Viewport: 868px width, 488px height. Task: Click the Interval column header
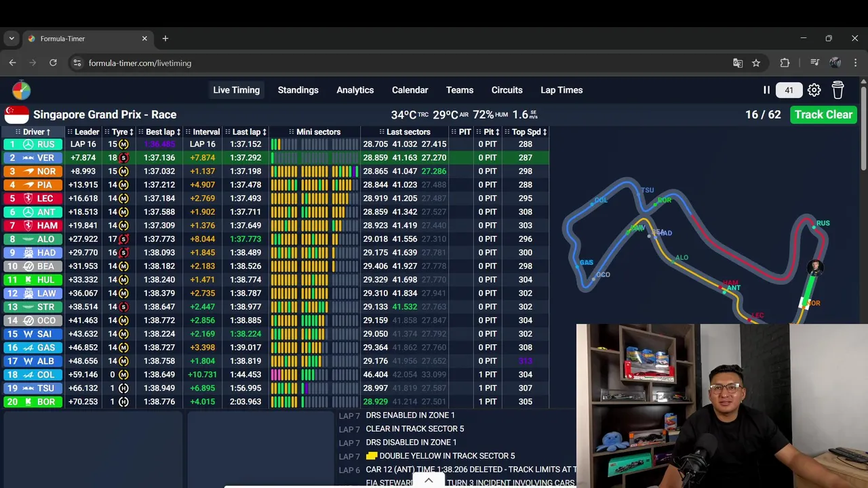point(203,132)
